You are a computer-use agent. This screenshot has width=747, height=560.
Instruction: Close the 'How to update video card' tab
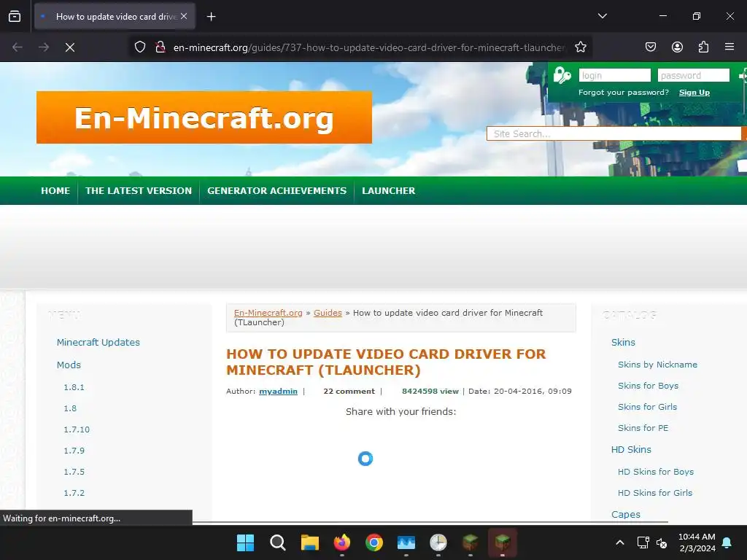(x=184, y=16)
